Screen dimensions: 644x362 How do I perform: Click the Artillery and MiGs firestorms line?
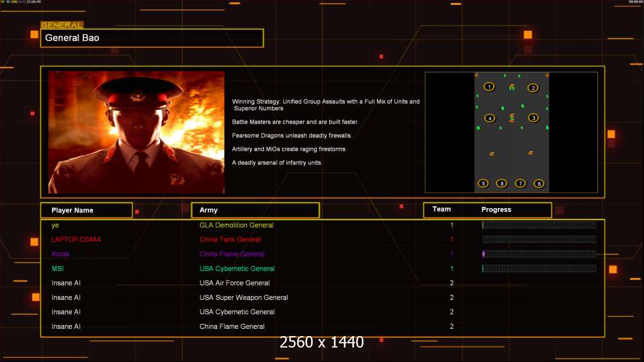pyautogui.click(x=289, y=149)
